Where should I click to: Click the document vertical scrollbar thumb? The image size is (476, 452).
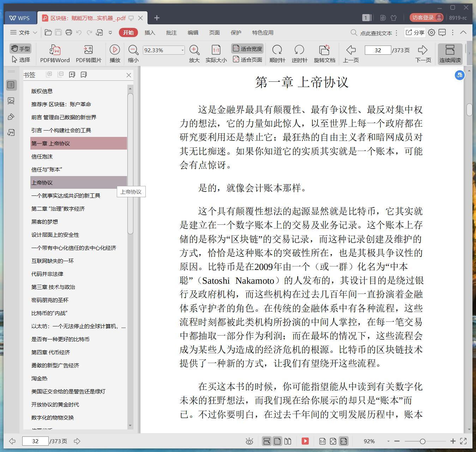469,110
